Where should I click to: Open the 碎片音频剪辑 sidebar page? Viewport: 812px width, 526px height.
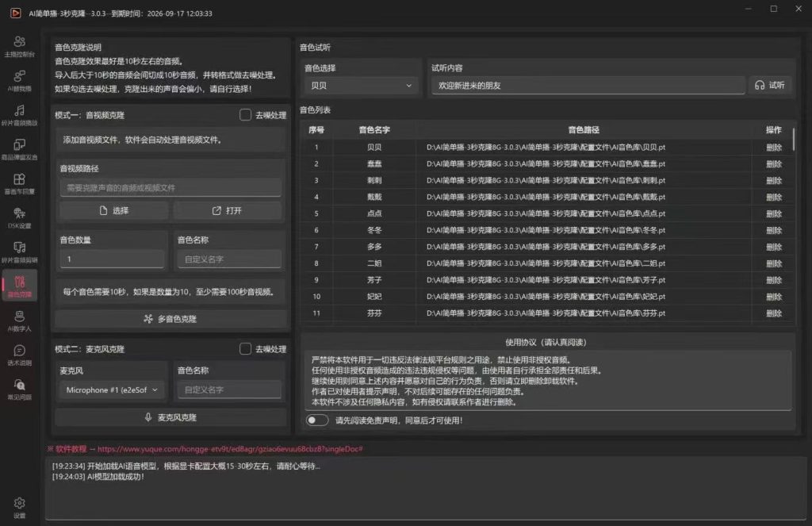[20, 251]
